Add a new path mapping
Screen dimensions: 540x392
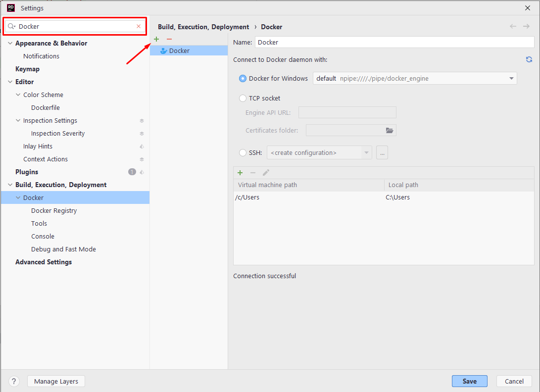tap(240, 173)
